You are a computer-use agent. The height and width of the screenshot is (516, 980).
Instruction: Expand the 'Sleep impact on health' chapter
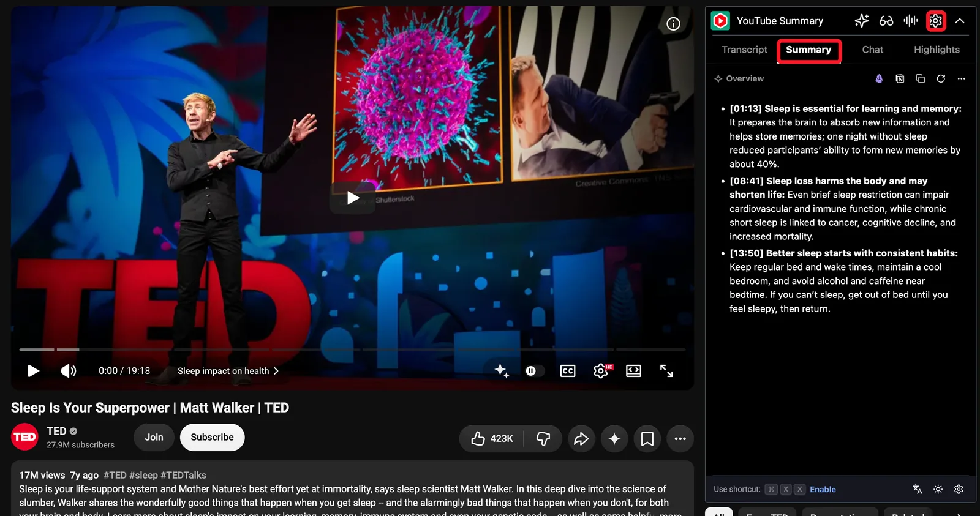pyautogui.click(x=228, y=371)
